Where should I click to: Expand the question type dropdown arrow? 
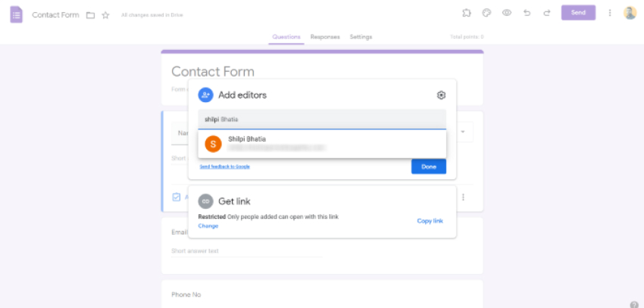(x=463, y=132)
